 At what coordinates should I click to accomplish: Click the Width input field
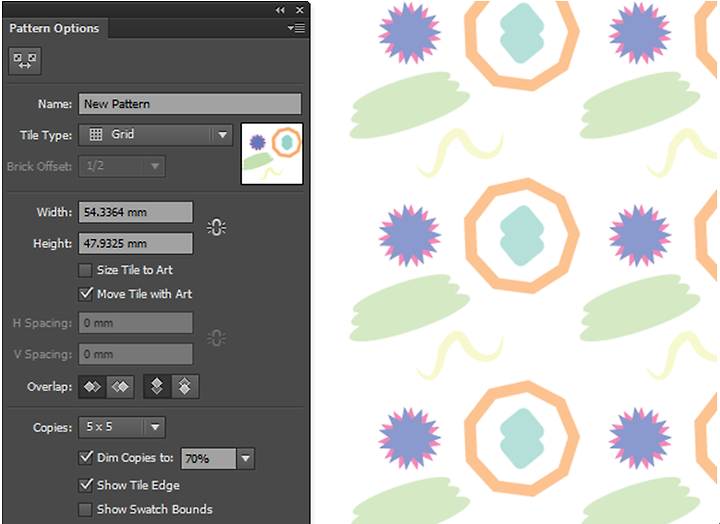point(135,212)
